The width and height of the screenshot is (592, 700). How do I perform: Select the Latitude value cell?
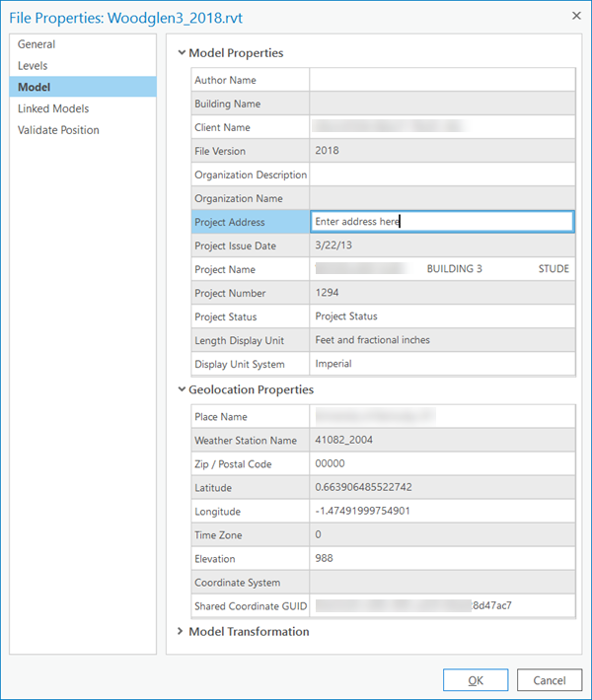tap(441, 488)
